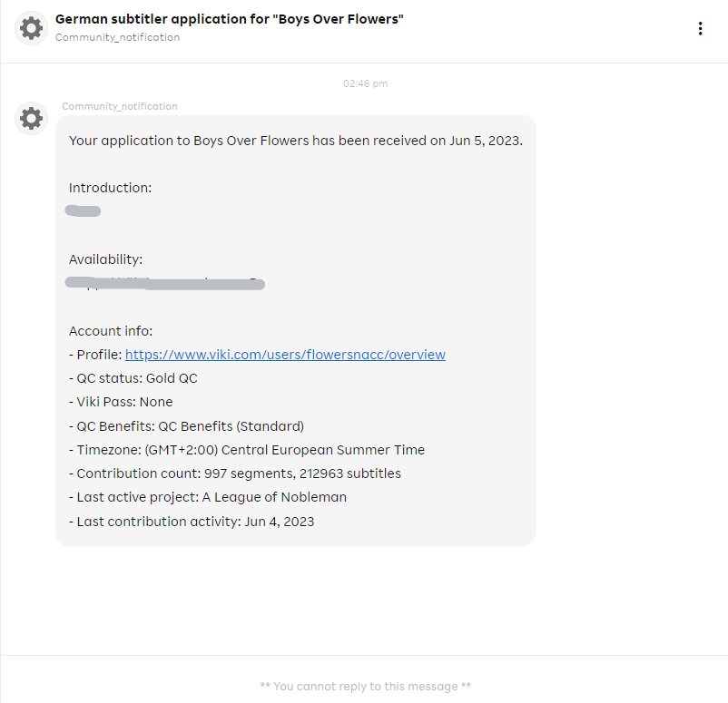The width and height of the screenshot is (728, 703).
Task: Click the Timezone Central European Summer Time line
Action: (247, 450)
